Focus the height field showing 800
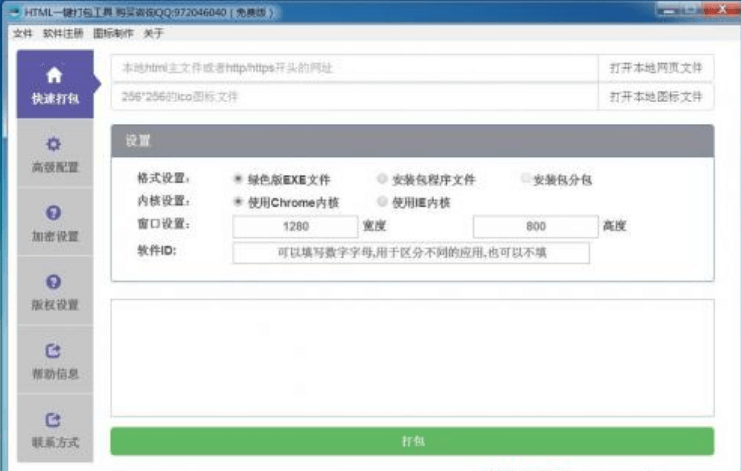 pos(535,226)
